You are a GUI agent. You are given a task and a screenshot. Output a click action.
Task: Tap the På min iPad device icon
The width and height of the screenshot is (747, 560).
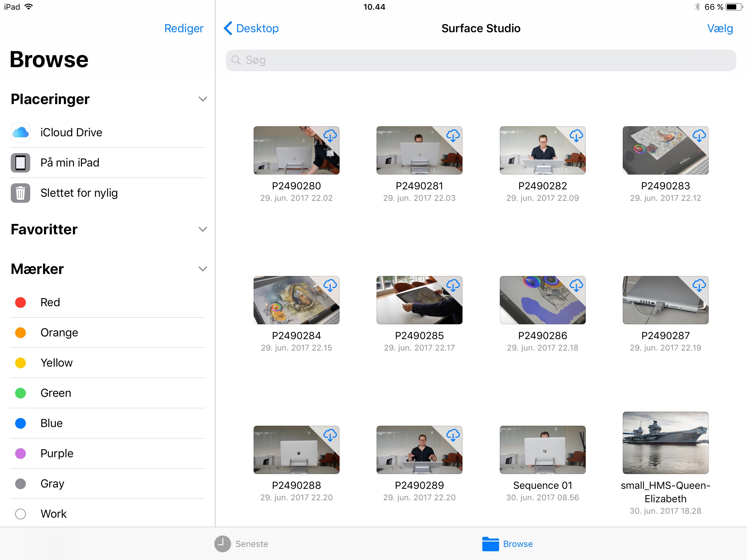[20, 163]
